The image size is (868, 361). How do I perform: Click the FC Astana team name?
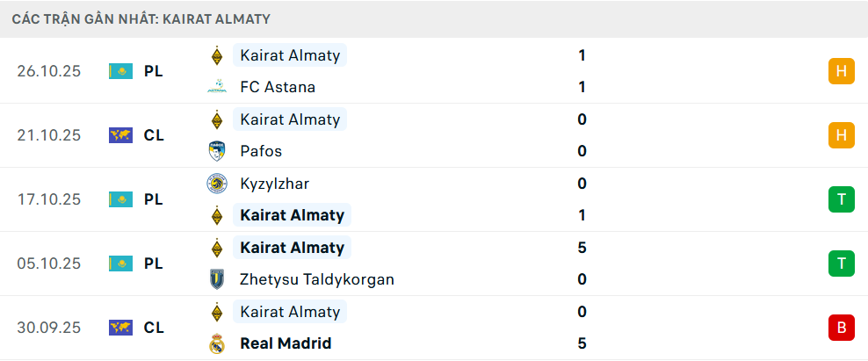(278, 87)
